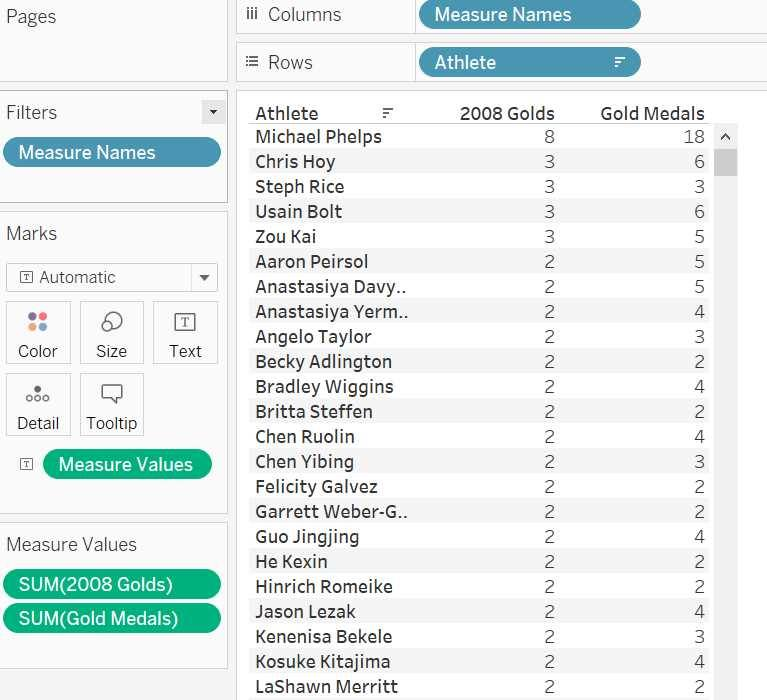Click the SUM(Gold Medals) measure pill
This screenshot has height=700, width=767.
coord(110,618)
